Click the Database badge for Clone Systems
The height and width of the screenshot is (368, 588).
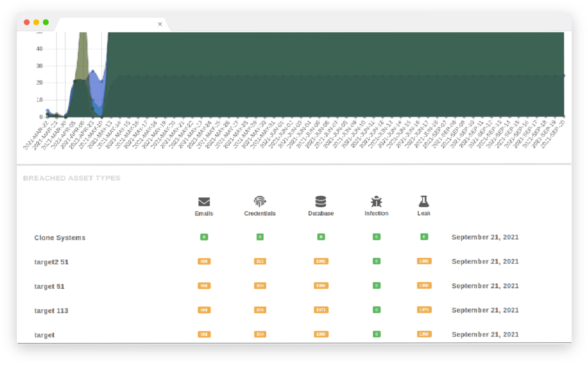click(x=321, y=237)
